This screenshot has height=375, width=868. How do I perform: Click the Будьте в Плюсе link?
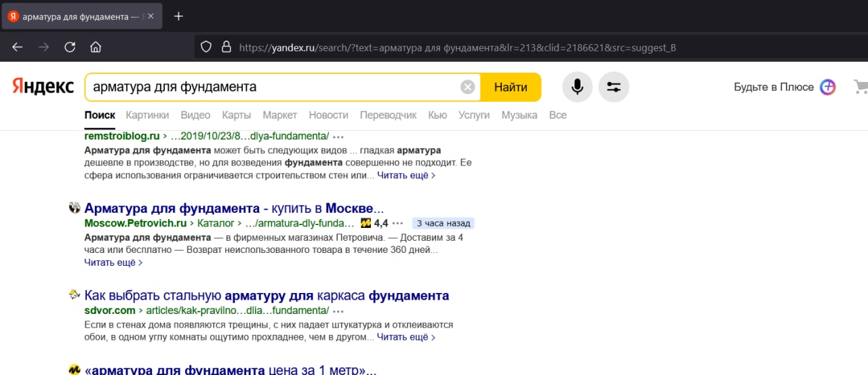774,87
